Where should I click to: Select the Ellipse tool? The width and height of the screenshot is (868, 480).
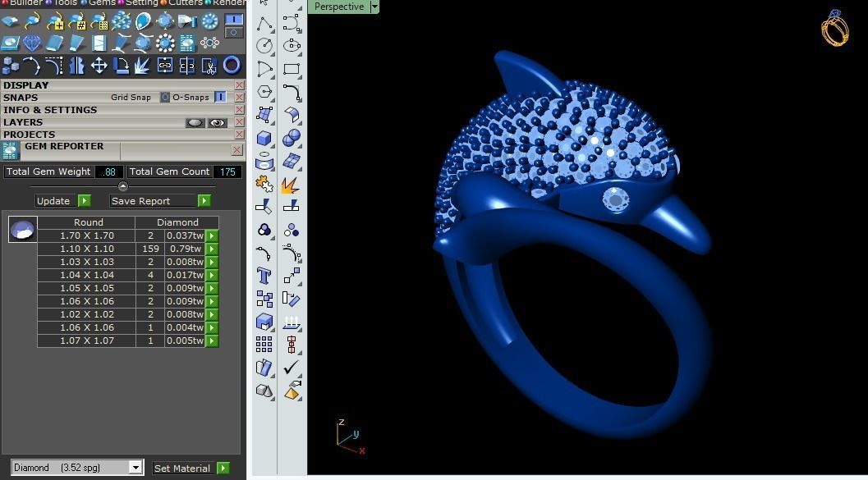click(292, 46)
